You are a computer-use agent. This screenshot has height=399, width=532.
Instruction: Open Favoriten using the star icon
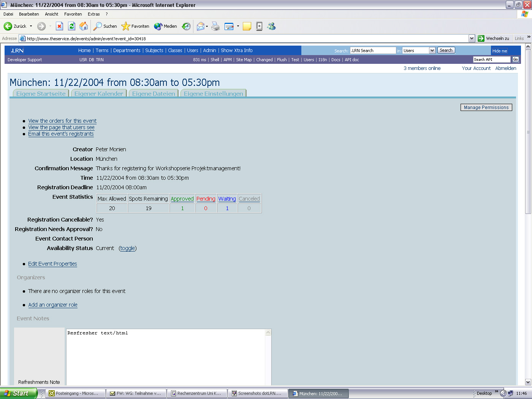coord(125,26)
